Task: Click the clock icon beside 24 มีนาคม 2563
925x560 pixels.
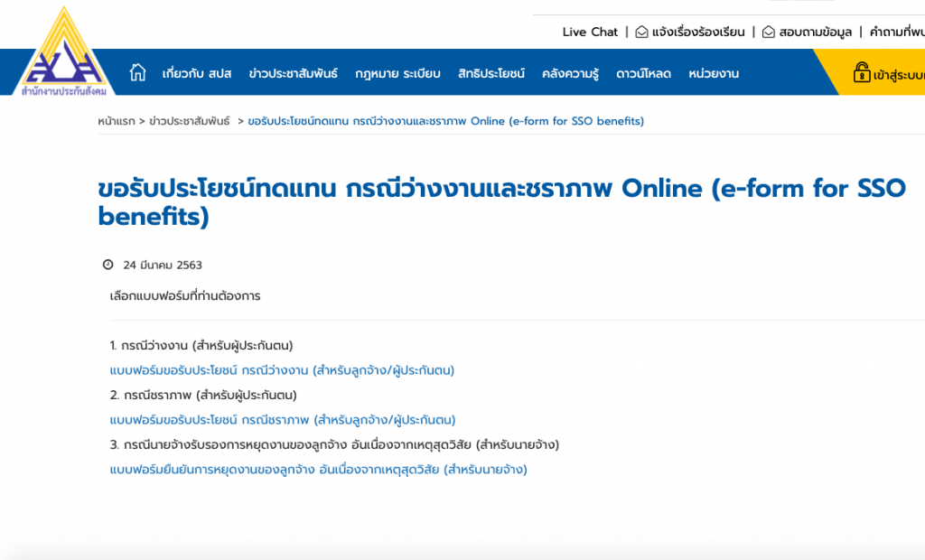Action: click(107, 265)
